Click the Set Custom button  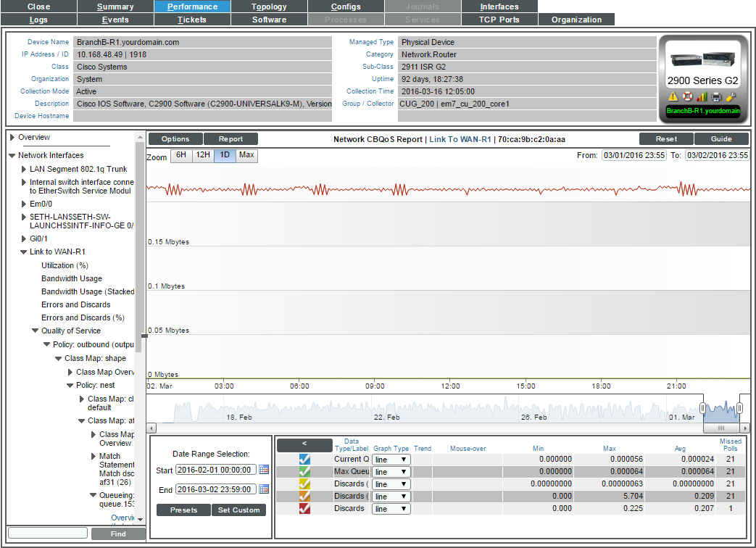tap(238, 510)
